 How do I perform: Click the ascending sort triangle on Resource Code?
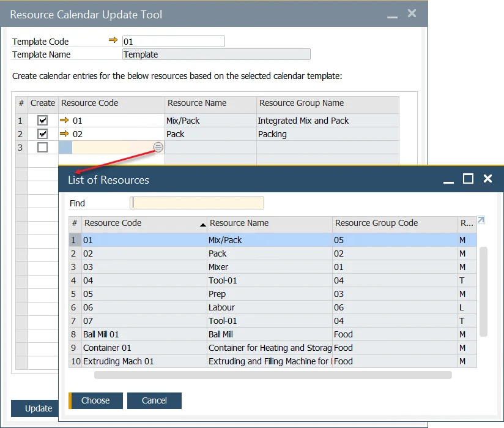point(202,224)
